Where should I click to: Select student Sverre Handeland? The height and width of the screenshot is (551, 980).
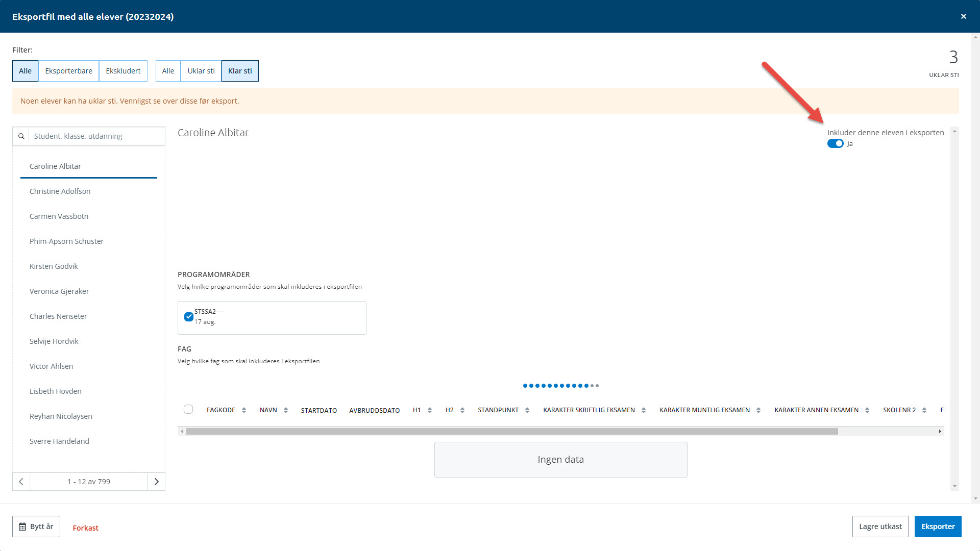point(89,441)
